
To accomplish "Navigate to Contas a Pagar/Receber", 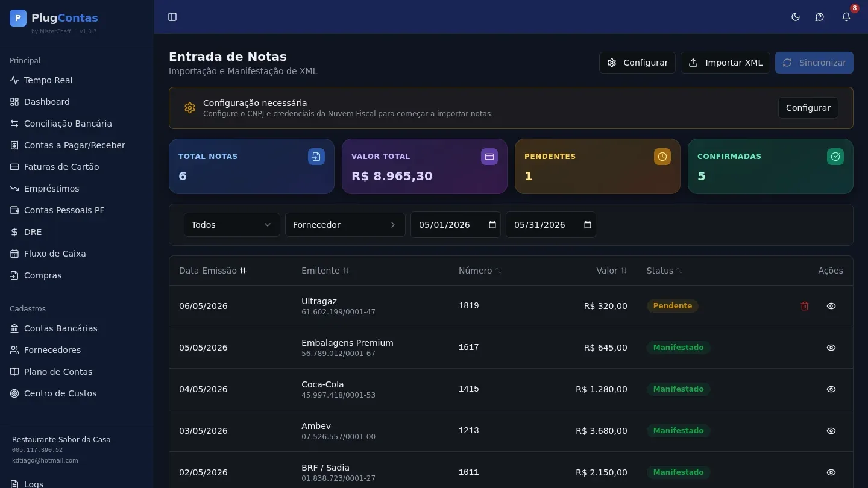I will pos(77,145).
